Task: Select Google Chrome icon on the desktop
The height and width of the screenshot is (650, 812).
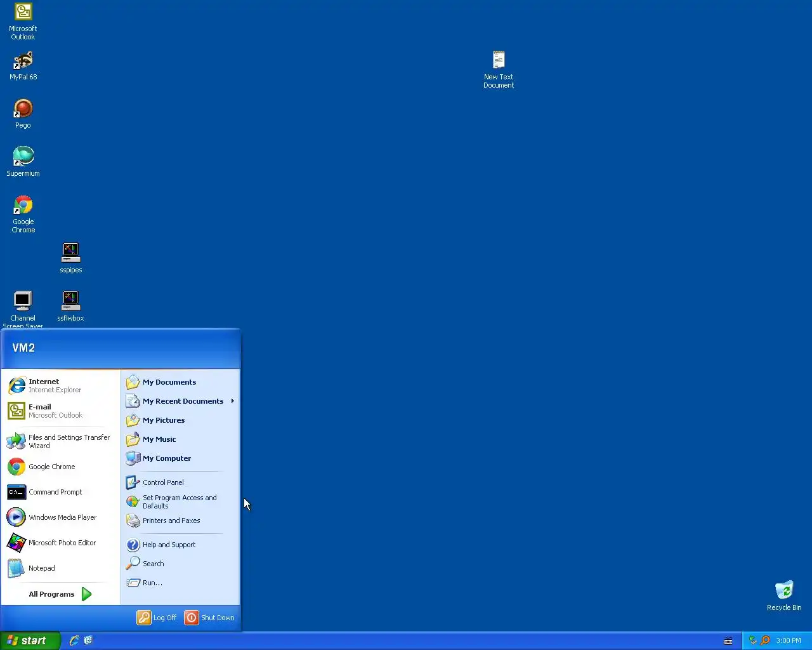Action: pos(23,215)
